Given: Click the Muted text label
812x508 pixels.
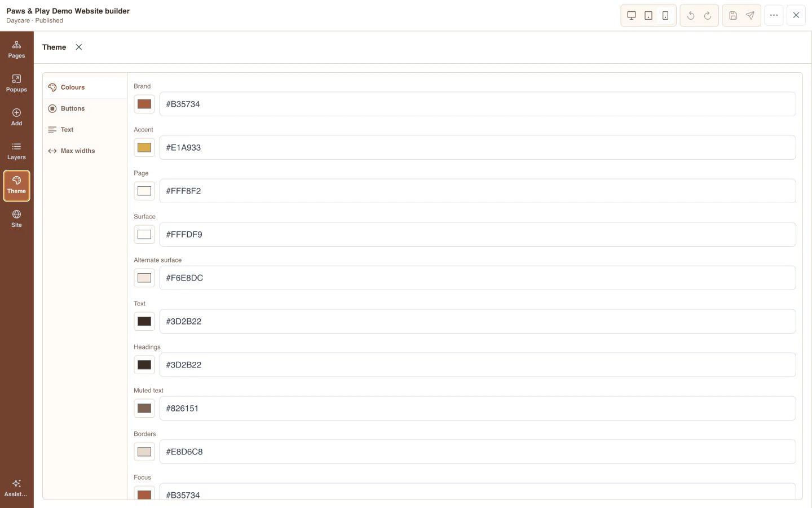Looking at the screenshot, I should coord(148,391).
